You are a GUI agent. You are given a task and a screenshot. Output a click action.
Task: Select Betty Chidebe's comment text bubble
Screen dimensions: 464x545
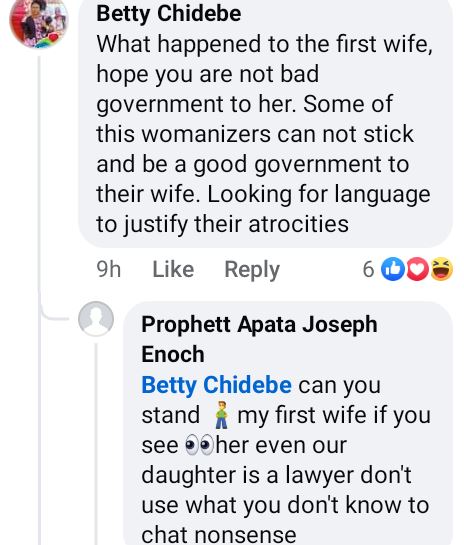click(x=266, y=123)
